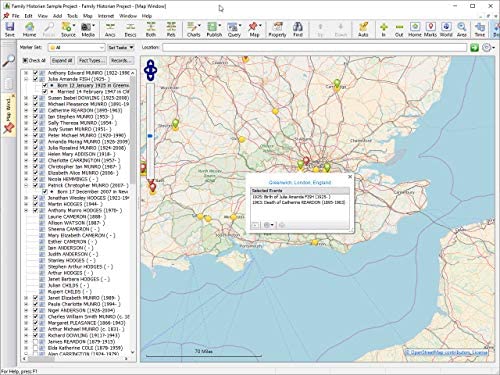Tick the James REARDON checkbox
Image resolution: width=500 pixels, height=375 pixels.
35,342
